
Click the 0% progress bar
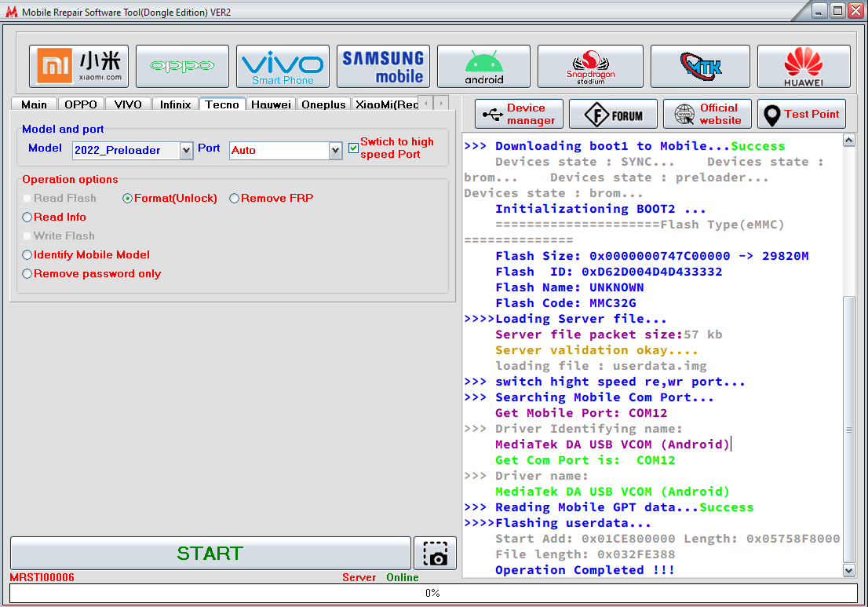pyautogui.click(x=433, y=593)
